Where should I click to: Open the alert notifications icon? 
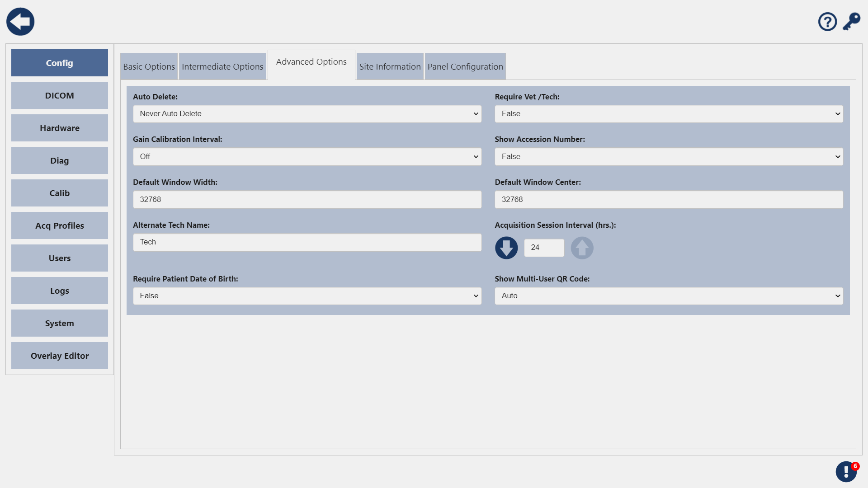(x=846, y=472)
